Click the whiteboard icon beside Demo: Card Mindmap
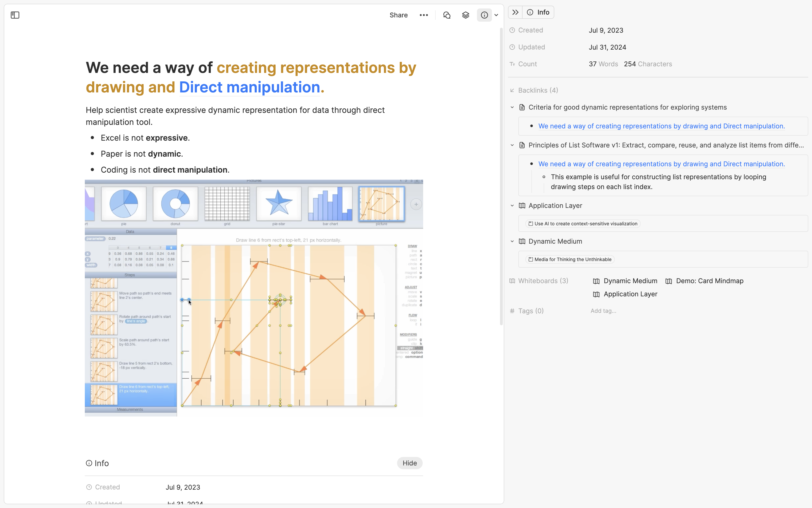Viewport: 812px width, 508px height. click(669, 281)
